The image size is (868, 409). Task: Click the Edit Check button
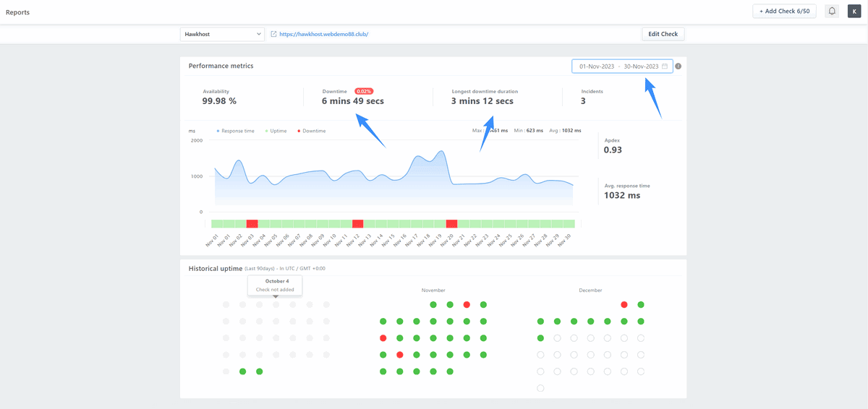[663, 34]
